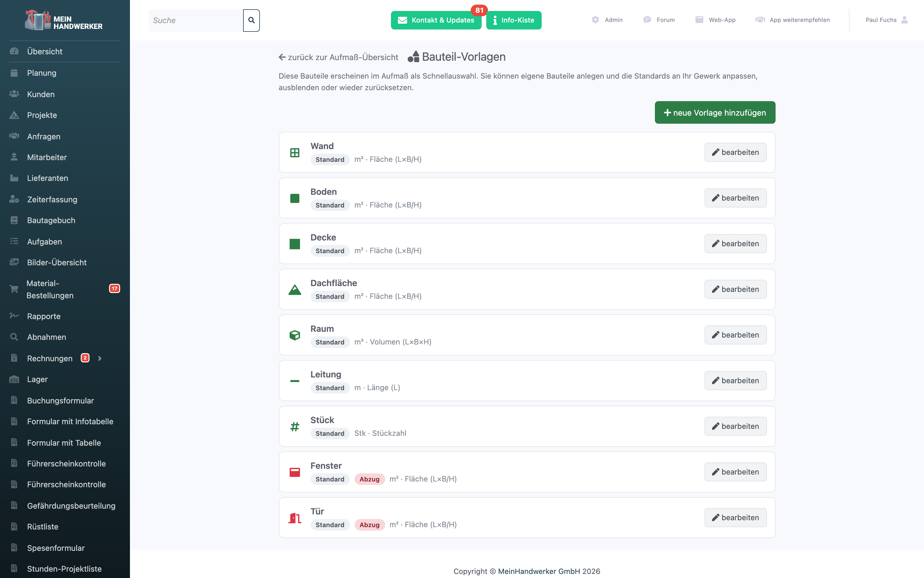This screenshot has height=578, width=924.
Task: Click the Standard tag on Raum
Action: 330,342
